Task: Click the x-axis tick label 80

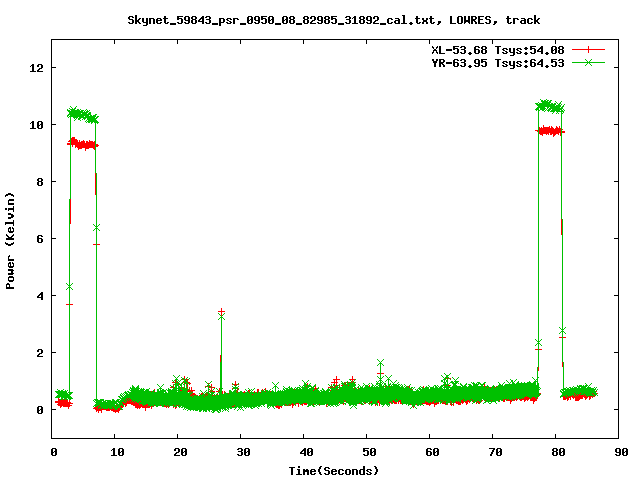Action: coord(558,452)
